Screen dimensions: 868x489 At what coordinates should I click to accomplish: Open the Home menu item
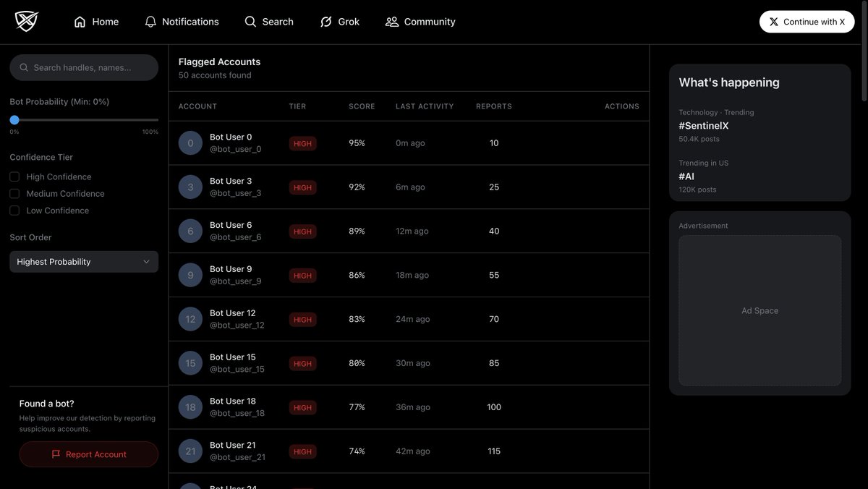[x=96, y=22]
